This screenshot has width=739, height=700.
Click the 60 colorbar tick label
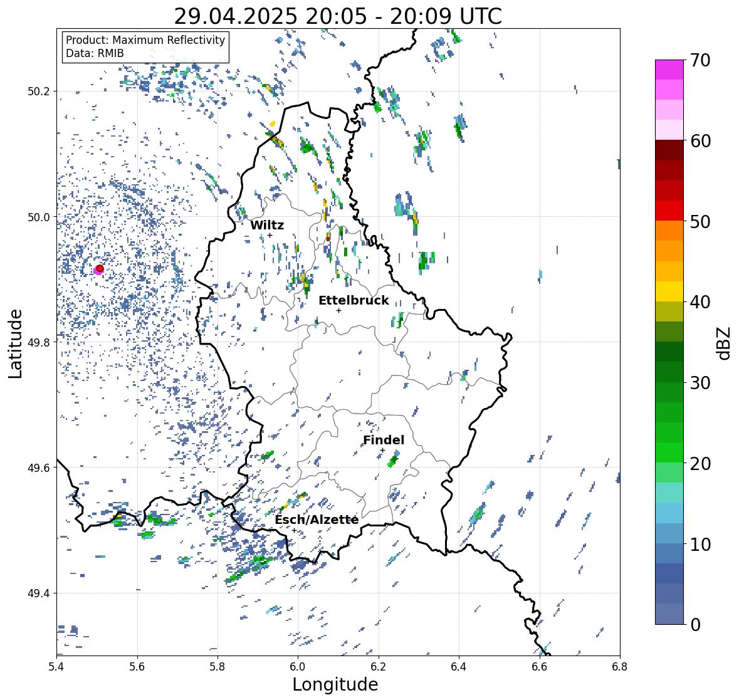[700, 141]
